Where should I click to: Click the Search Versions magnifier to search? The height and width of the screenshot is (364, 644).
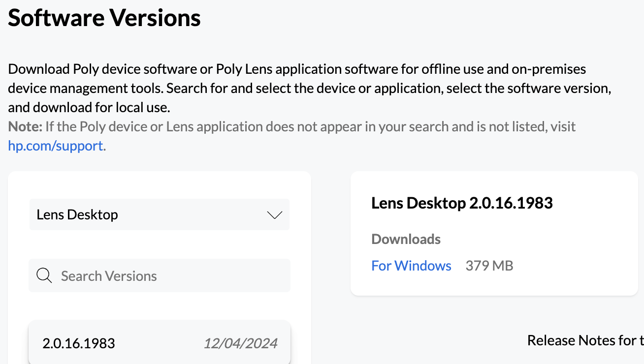[x=44, y=275]
